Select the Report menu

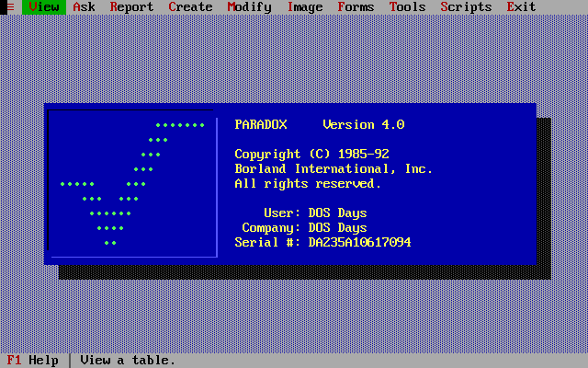pos(131,7)
